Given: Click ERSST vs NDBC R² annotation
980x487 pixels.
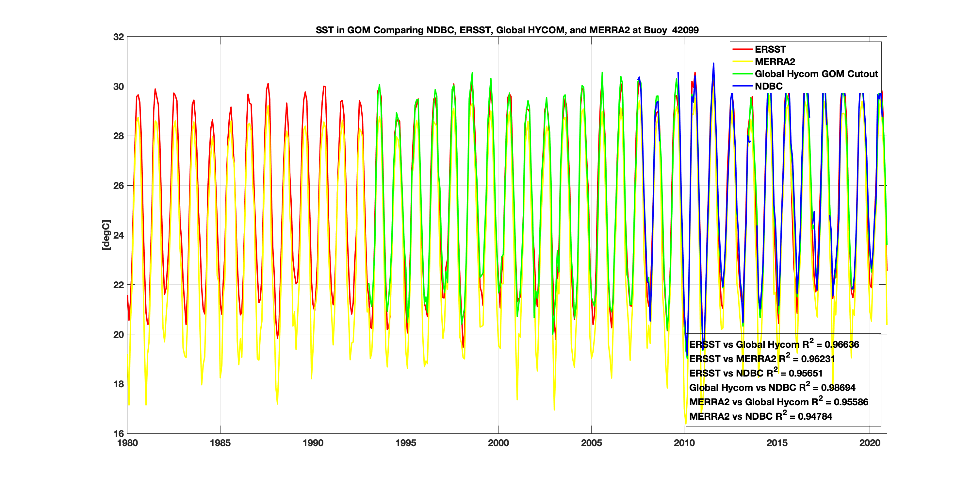Looking at the screenshot, I should pos(756,373).
